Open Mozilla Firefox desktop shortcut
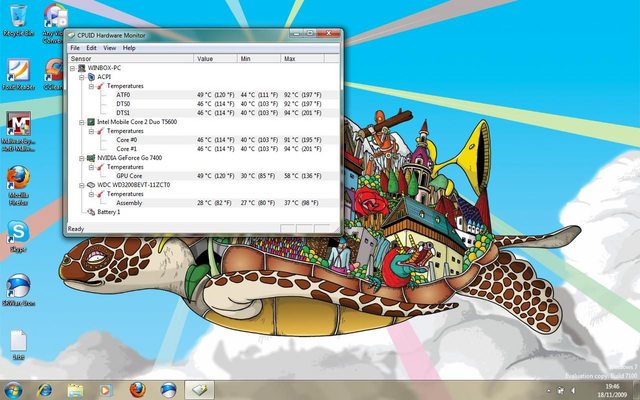The image size is (640, 400). [x=18, y=186]
